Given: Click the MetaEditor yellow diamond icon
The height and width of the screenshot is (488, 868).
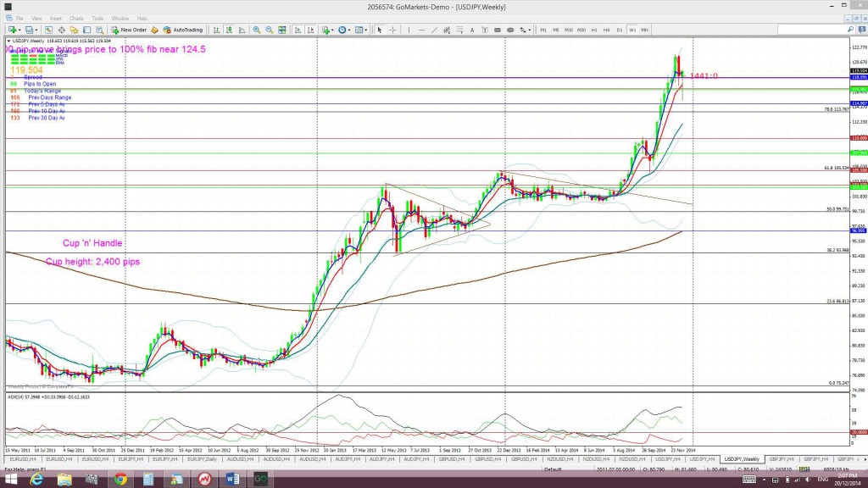Looking at the screenshot, I should click(154, 30).
